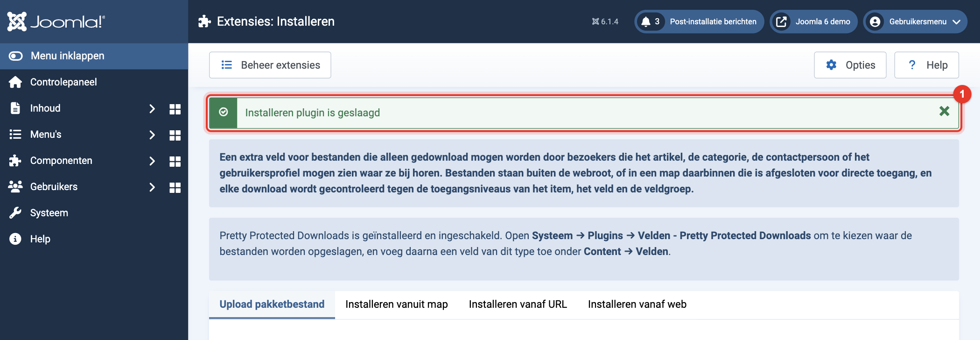Click the notification bell icon
980x340 pixels.
(646, 21)
